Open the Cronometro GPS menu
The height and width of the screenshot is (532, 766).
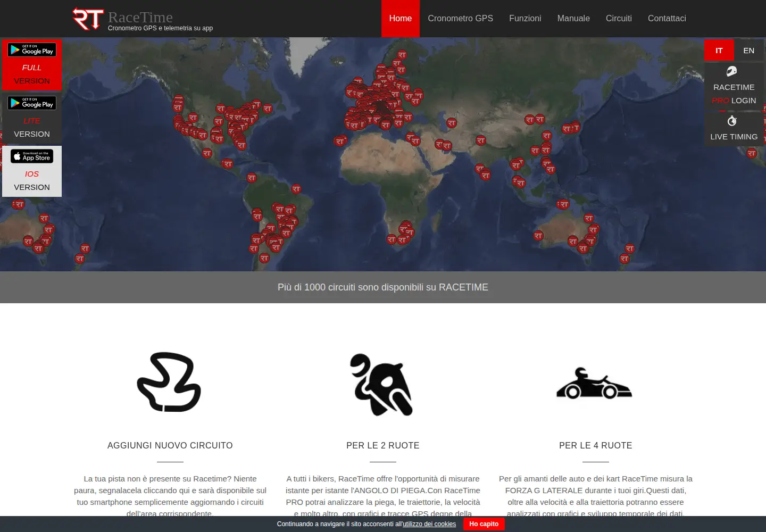coord(461,19)
